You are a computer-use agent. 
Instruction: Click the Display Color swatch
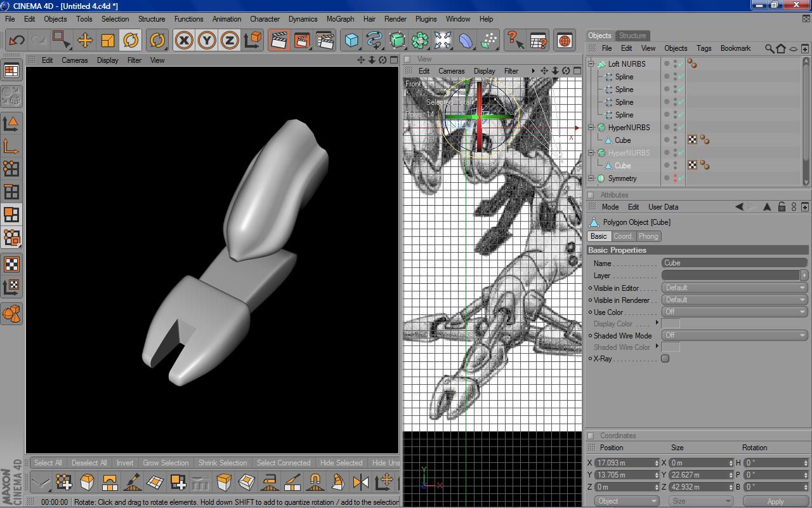click(671, 324)
